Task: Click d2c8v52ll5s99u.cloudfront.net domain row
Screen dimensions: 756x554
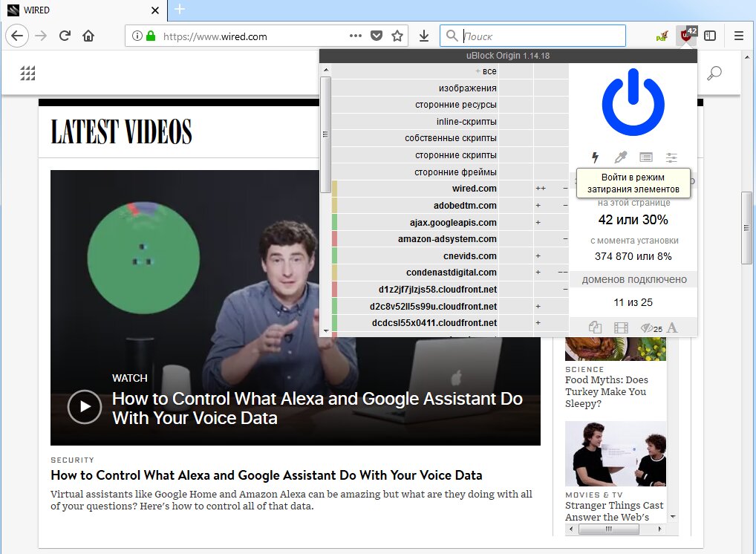Action: [x=414, y=306]
